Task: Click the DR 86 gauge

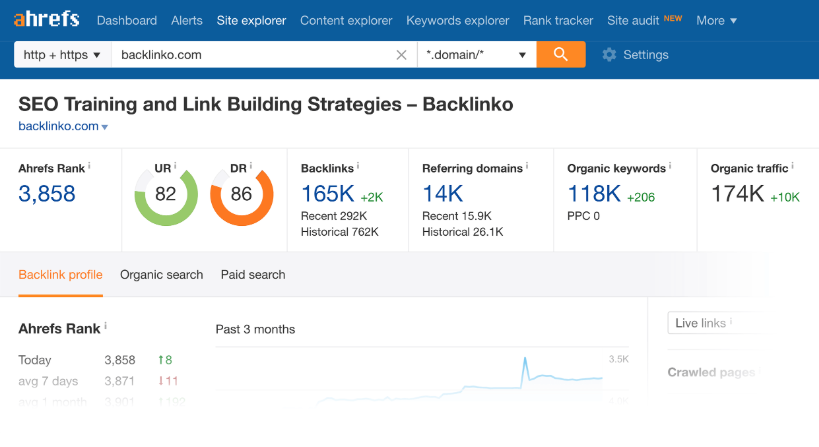Action: coord(241,194)
